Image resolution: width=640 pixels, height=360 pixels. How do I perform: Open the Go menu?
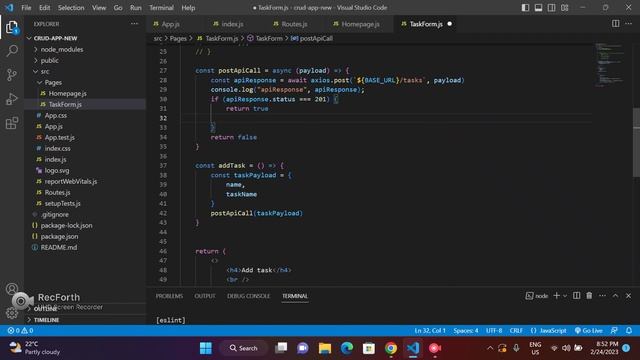click(118, 8)
